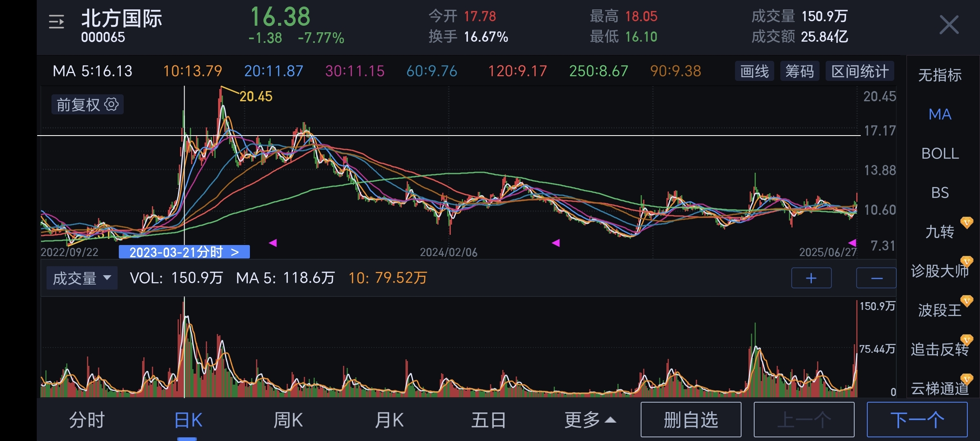Go to 下一个 next stock
The image size is (980, 441).
click(x=917, y=420)
